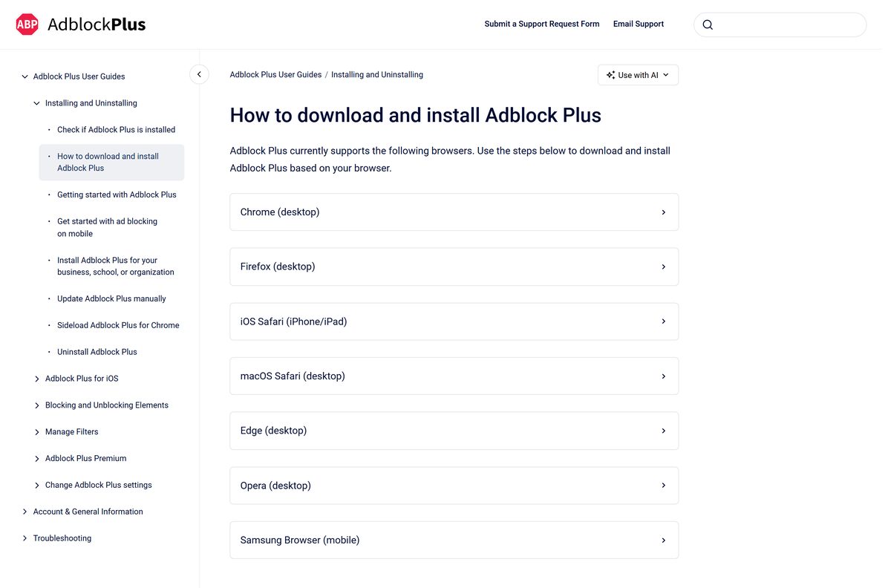Viewport: 891px width, 588px height.
Task: Expand Opera (desktop) instructions
Action: pos(454,486)
